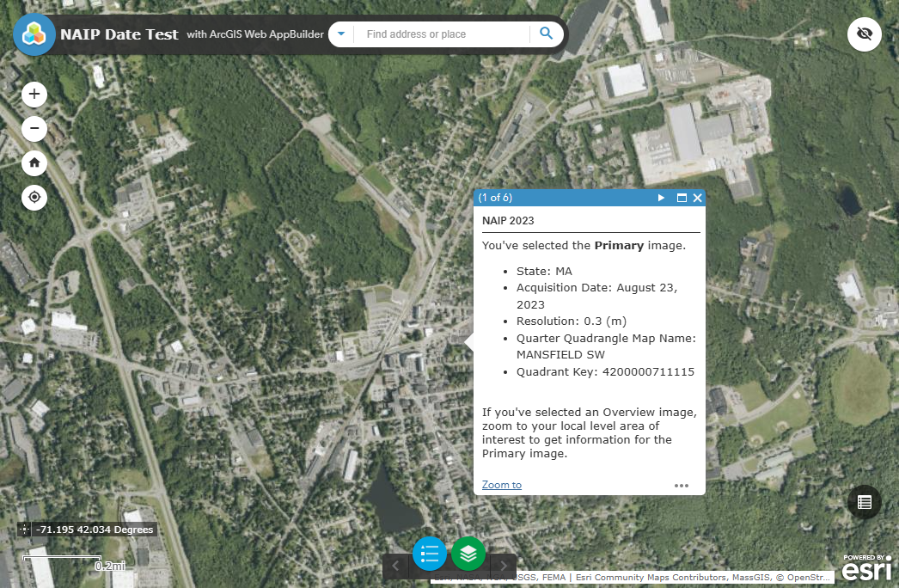Expand more widgets with the right arrow
The height and width of the screenshot is (588, 899).
[504, 565]
